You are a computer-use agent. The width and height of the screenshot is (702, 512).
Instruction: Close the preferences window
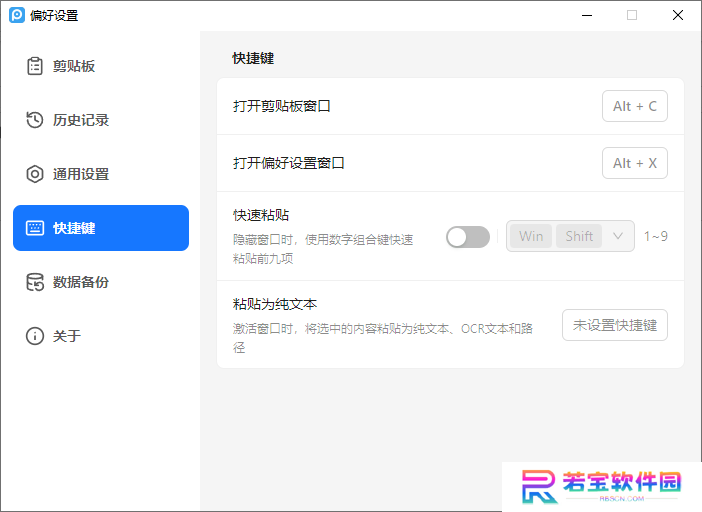(x=678, y=15)
